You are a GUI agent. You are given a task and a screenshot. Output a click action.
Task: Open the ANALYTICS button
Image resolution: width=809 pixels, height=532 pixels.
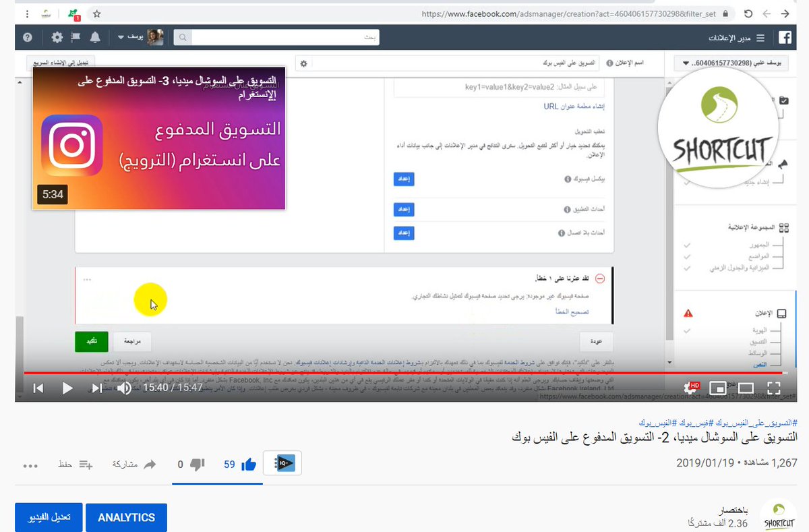click(127, 517)
